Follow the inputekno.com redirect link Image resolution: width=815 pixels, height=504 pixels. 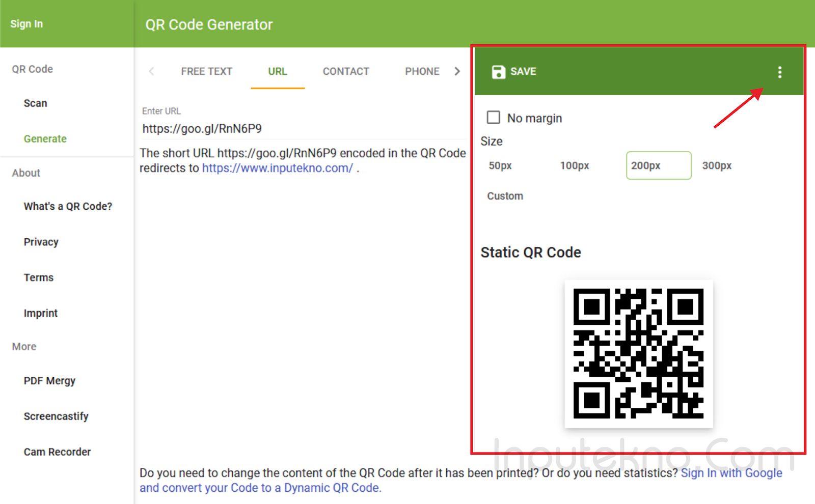pyautogui.click(x=278, y=168)
